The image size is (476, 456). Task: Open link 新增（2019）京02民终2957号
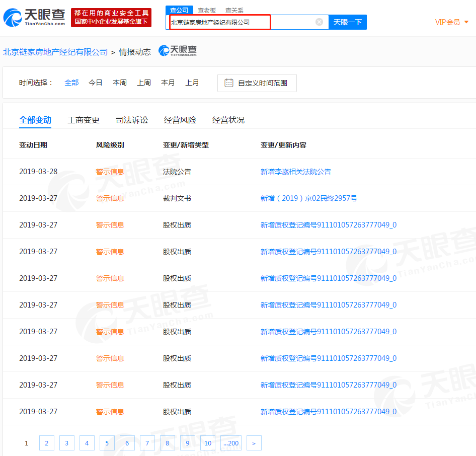[x=309, y=198]
